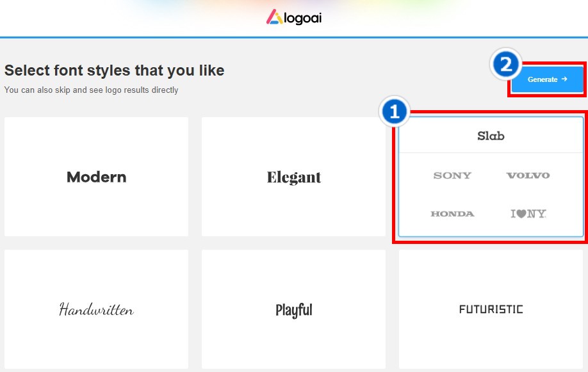The height and width of the screenshot is (372, 588).
Task: Choose the Elegant font style card
Action: tap(293, 177)
